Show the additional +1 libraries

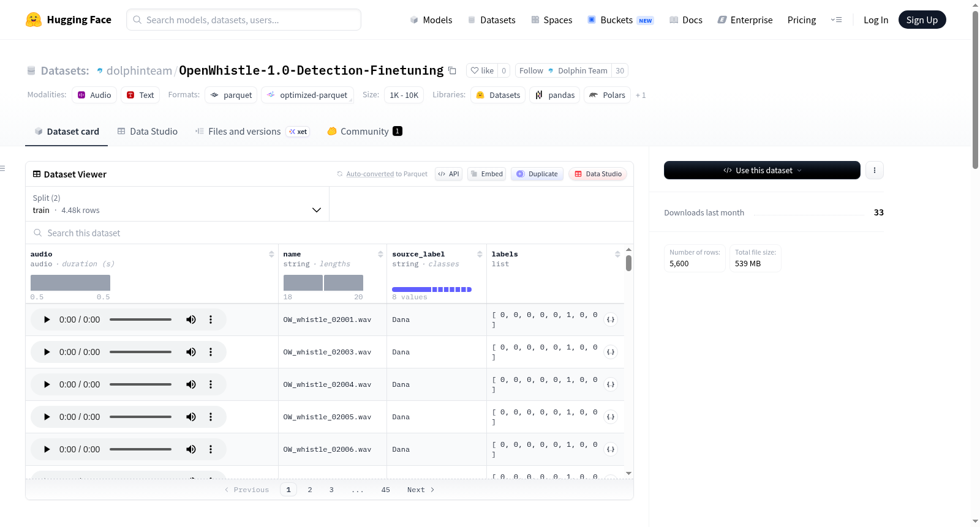tap(641, 95)
